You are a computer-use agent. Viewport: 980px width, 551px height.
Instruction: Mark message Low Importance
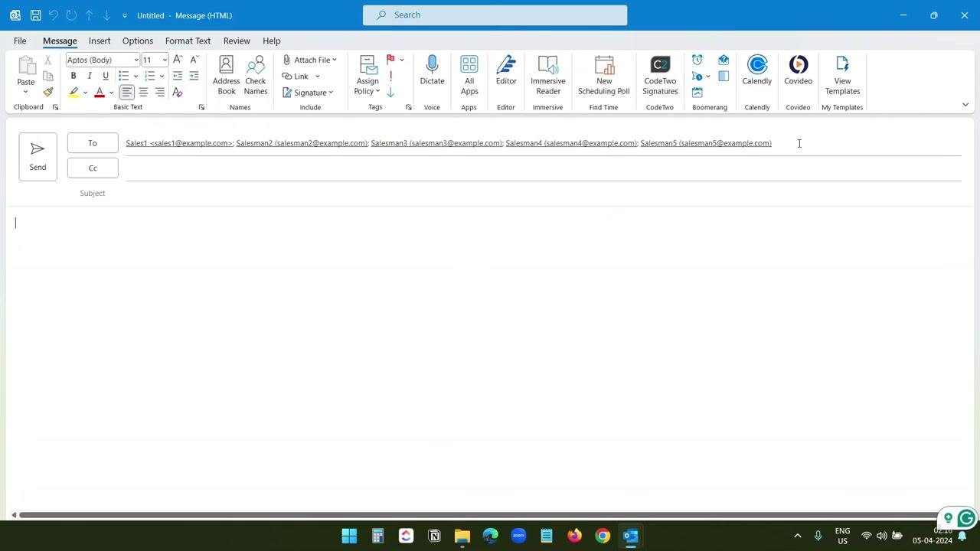390,93
